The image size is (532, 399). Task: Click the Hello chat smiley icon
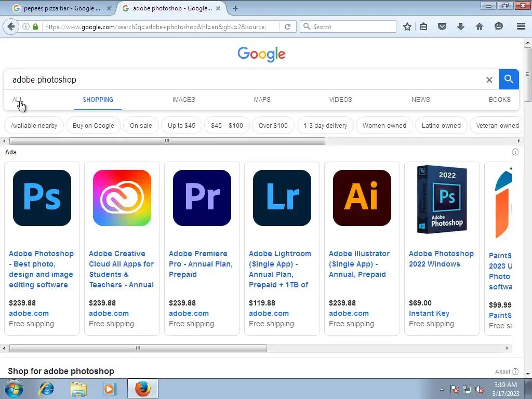pyautogui.click(x=498, y=26)
